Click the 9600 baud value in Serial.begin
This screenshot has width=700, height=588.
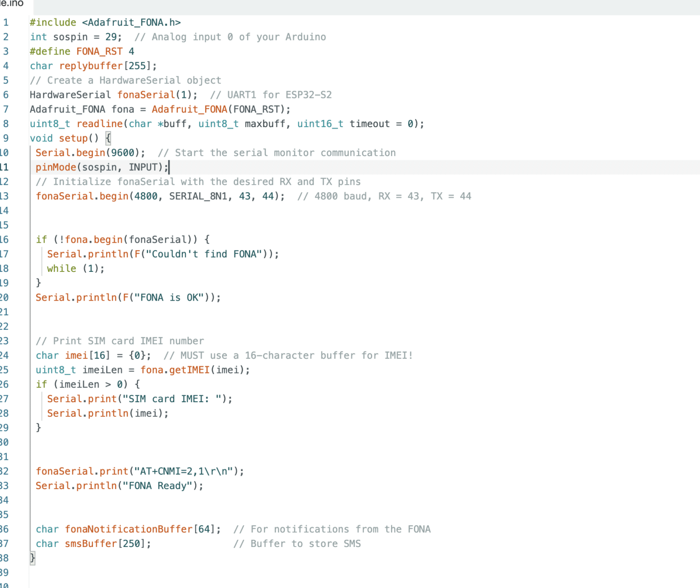123,153
